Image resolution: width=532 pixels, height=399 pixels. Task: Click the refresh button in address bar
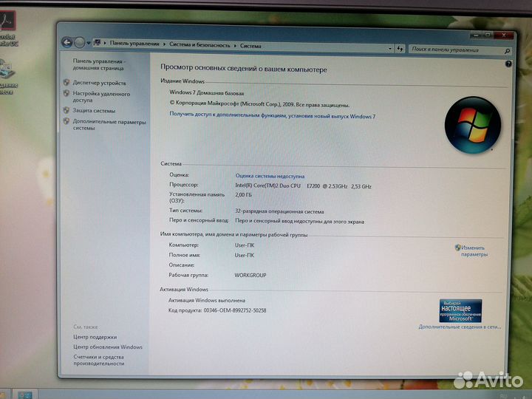(x=400, y=49)
